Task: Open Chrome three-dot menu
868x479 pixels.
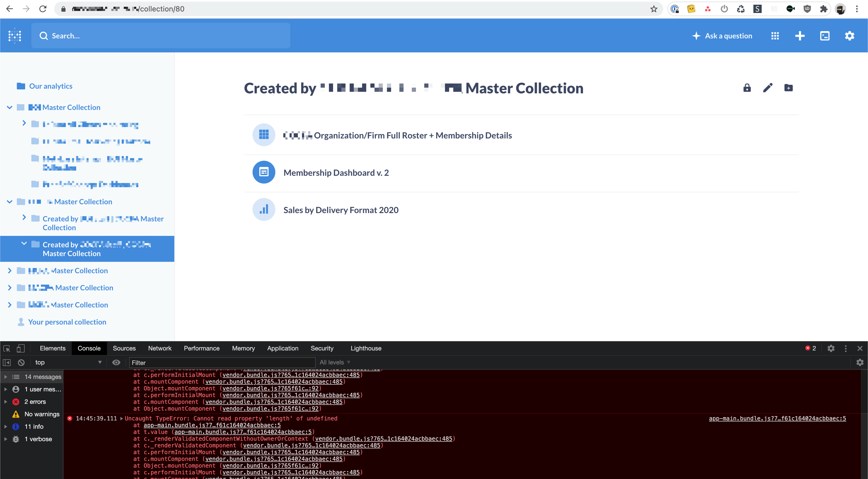Action: pyautogui.click(x=857, y=9)
